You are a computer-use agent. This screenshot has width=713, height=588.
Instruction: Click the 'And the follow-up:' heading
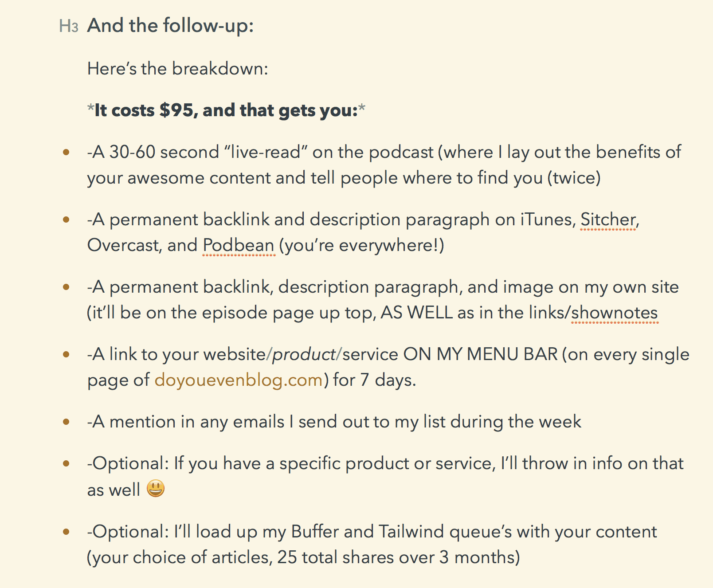point(170,26)
